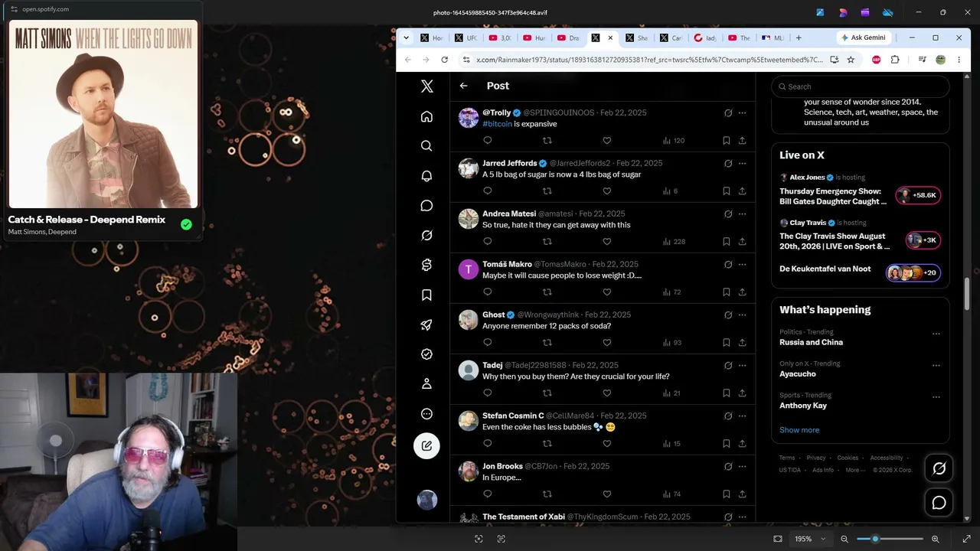Like Stefan Cosmin C's coke reply
980x551 pixels.
pos(607,444)
